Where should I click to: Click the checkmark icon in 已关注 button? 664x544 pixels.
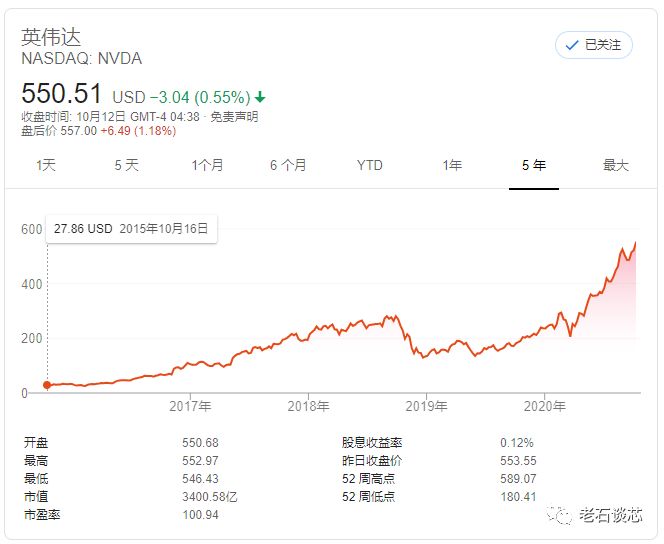pyautogui.click(x=572, y=45)
